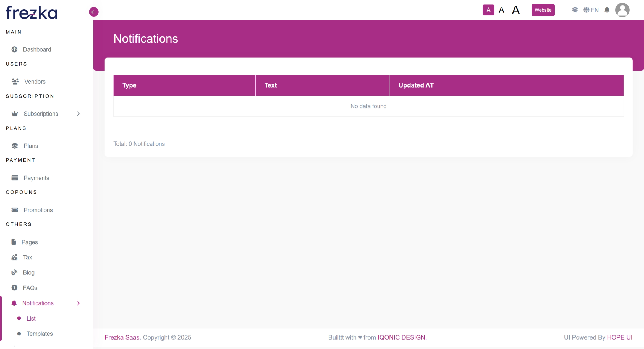Select the Tax sidebar icon

[14, 258]
